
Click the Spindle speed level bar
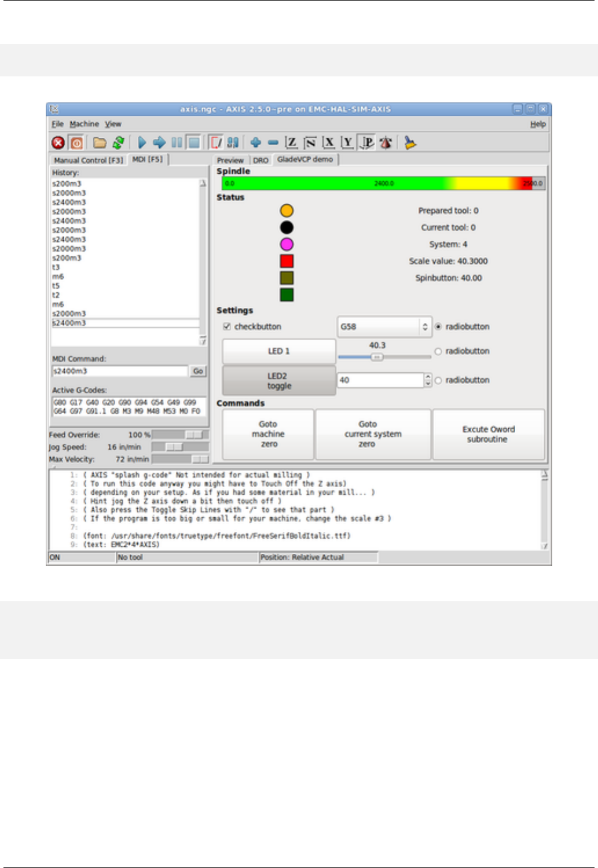(383, 183)
